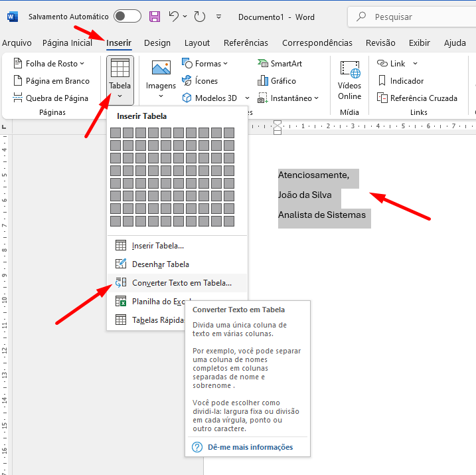Choose Desenhar Tabela menu option

coord(177,264)
